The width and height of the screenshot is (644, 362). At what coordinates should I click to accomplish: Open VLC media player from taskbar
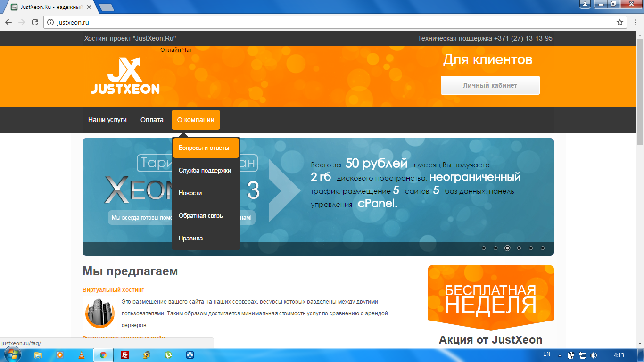coord(82,355)
